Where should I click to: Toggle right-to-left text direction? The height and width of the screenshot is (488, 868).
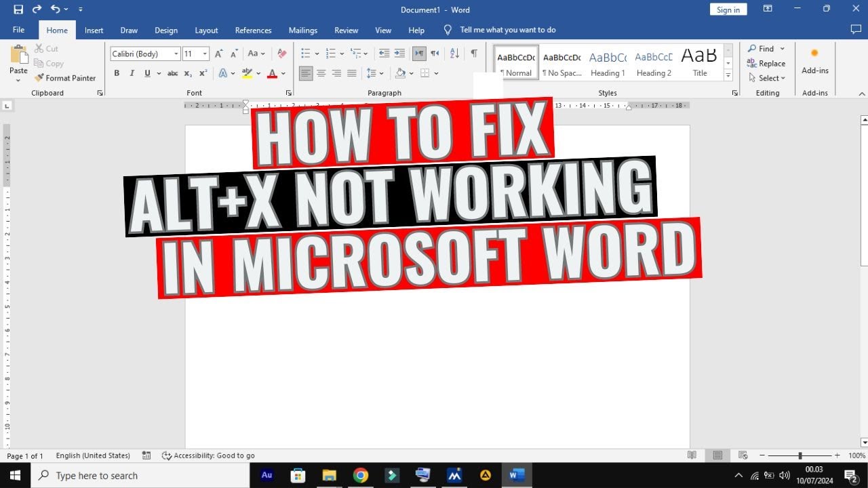point(435,54)
